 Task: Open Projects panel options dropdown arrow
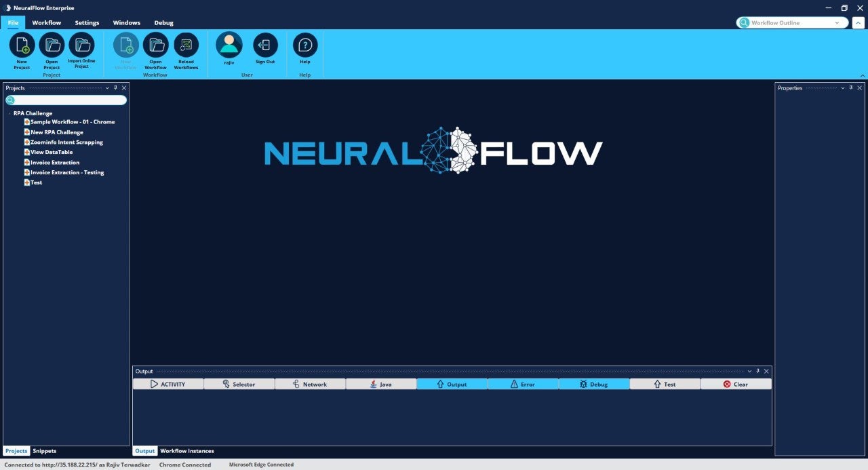pyautogui.click(x=107, y=87)
